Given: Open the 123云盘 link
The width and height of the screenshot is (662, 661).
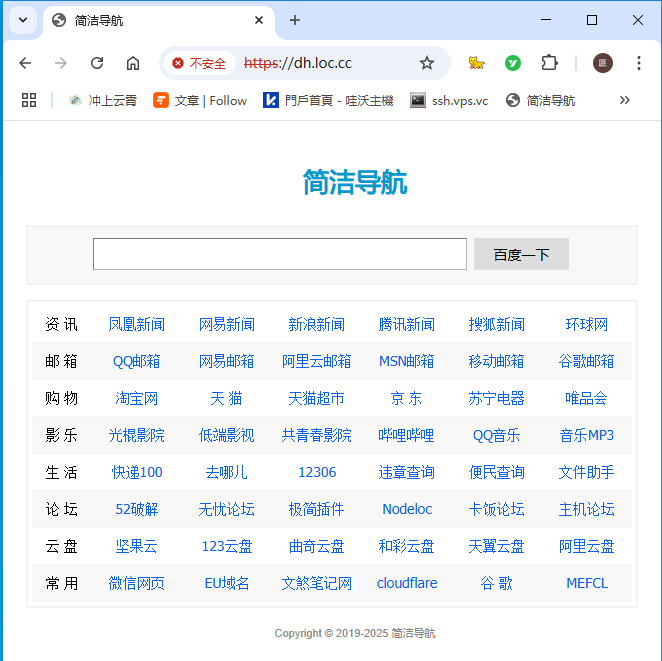Looking at the screenshot, I should pyautogui.click(x=227, y=546).
